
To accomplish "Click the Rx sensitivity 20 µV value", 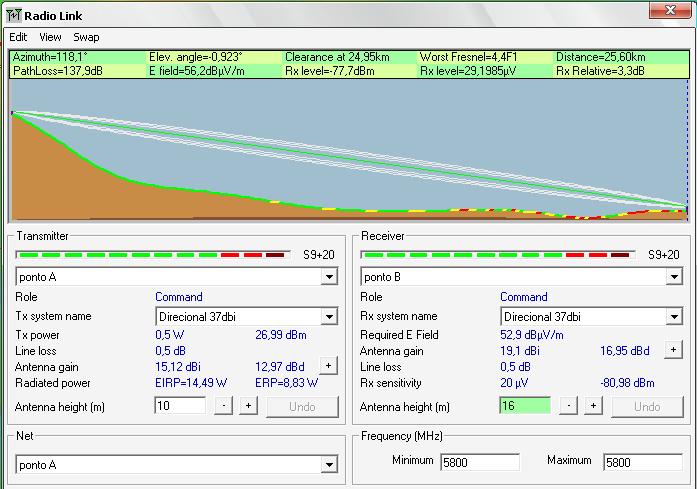I will (x=514, y=383).
